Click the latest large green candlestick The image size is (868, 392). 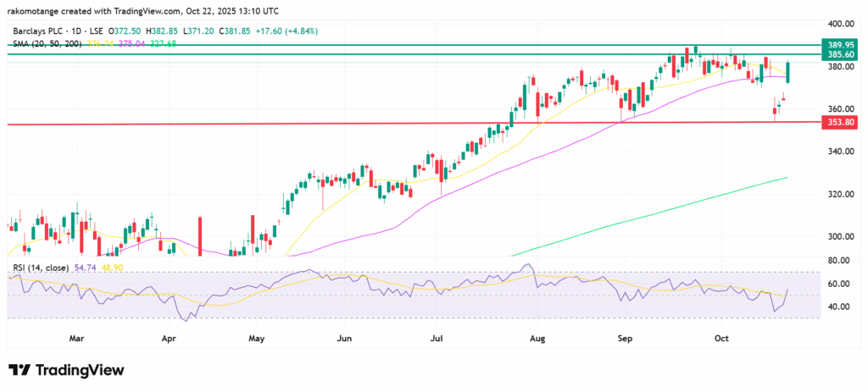tap(788, 73)
